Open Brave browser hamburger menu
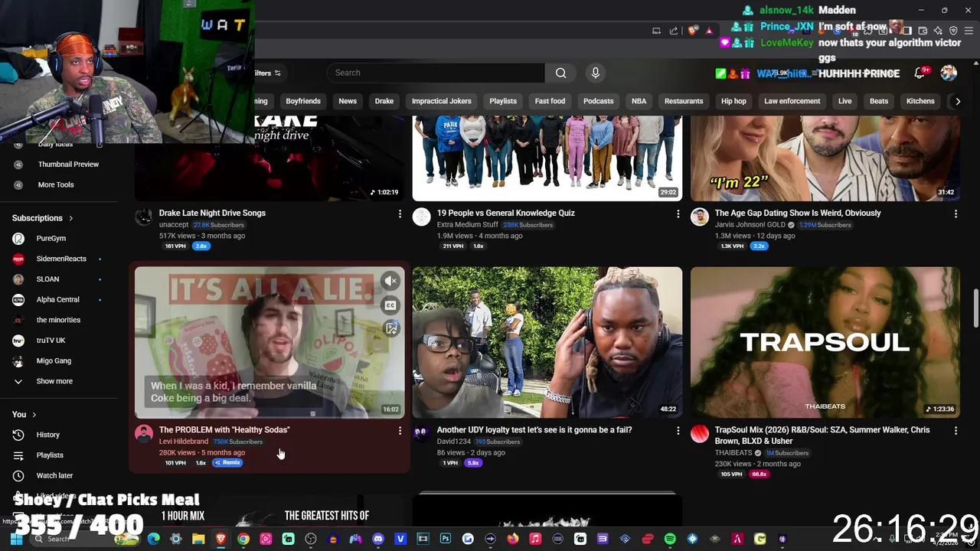Viewport: 980px width, 551px height. pyautogui.click(x=969, y=31)
